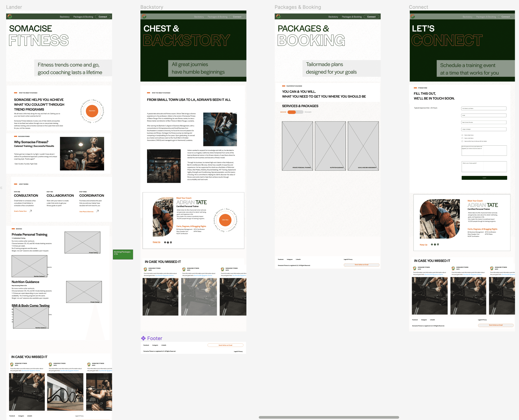The height and width of the screenshot is (420, 519).
Task: Click Packages & Booking in Lander navbar
Action: coord(83,17)
